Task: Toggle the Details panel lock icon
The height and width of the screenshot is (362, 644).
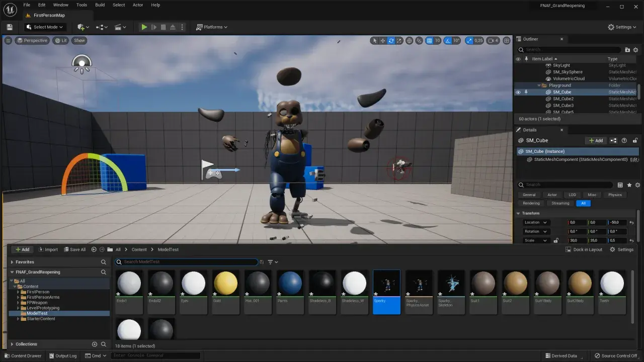Action: coord(635,141)
